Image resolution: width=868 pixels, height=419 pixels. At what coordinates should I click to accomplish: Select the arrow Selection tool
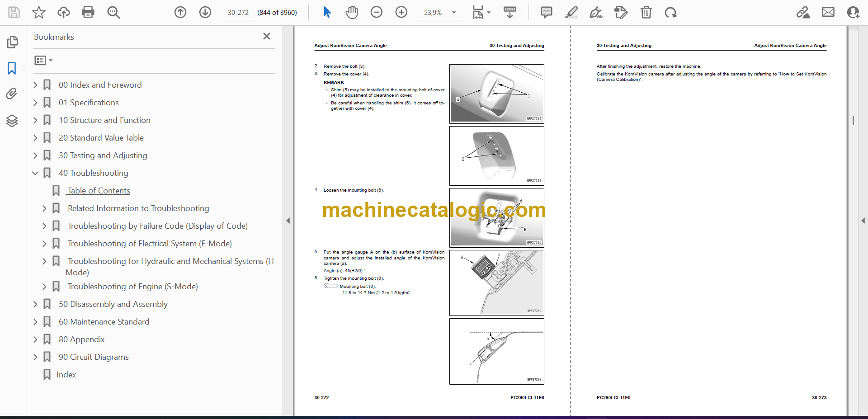click(327, 12)
